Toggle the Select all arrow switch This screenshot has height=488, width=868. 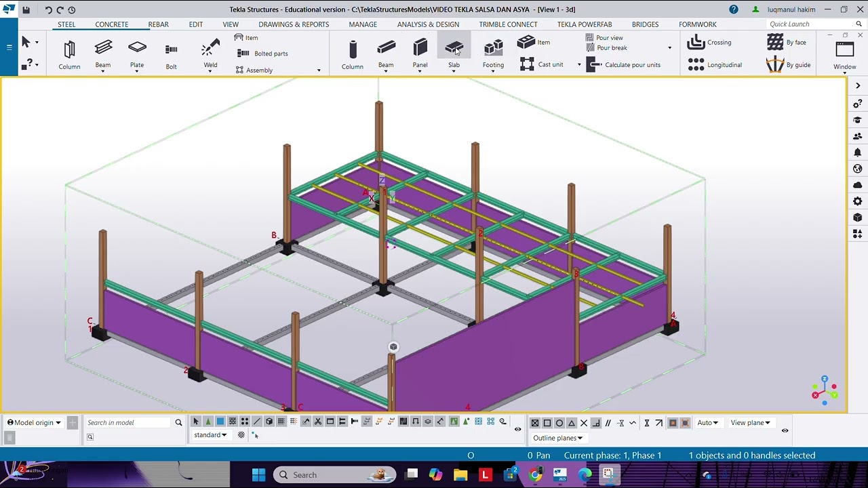pos(196,422)
